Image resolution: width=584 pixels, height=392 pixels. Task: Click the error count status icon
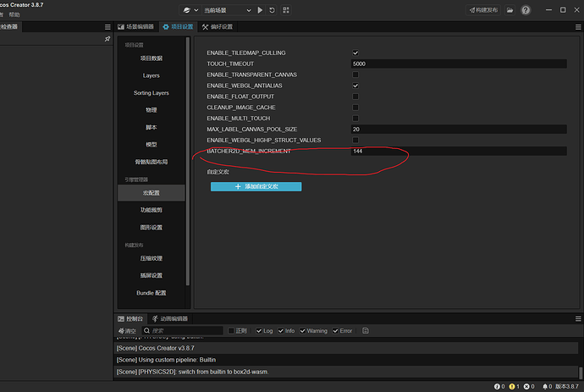pyautogui.click(x=526, y=386)
